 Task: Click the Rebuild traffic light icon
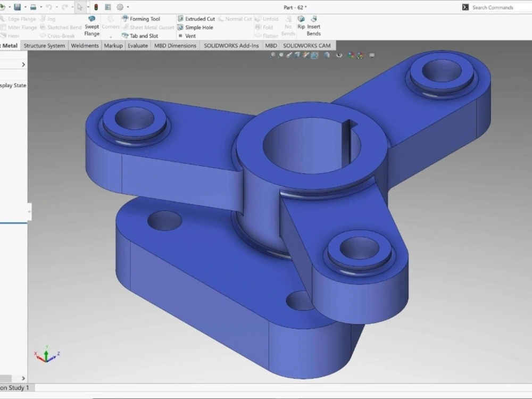pos(96,7)
